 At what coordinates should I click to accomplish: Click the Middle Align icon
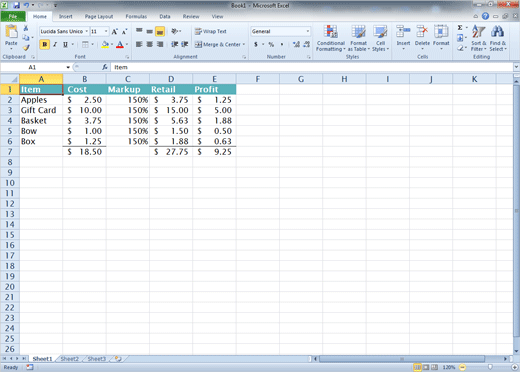pyautogui.click(x=150, y=31)
